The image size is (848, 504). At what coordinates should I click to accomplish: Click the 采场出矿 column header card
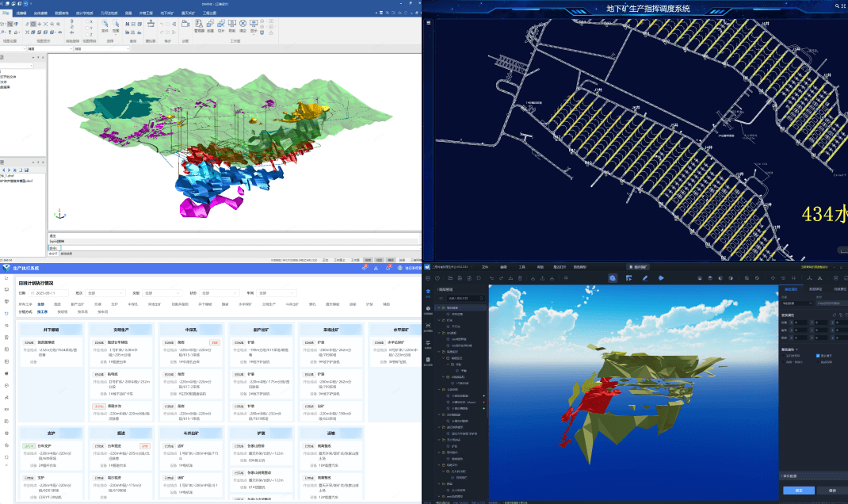pos(331,330)
